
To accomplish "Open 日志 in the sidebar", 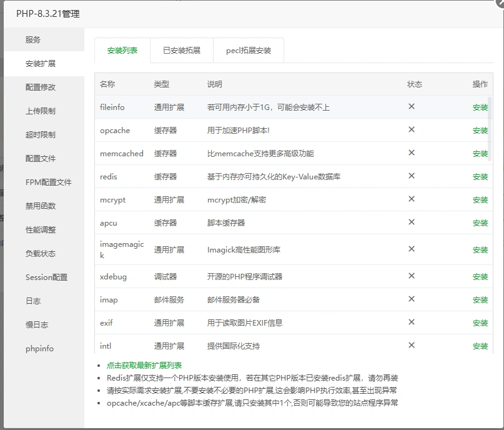I will (44, 301).
